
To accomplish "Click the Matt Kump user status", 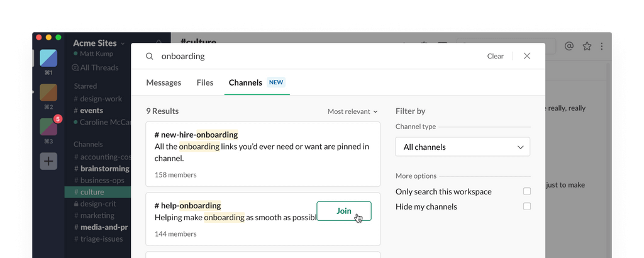I will 93,54.
